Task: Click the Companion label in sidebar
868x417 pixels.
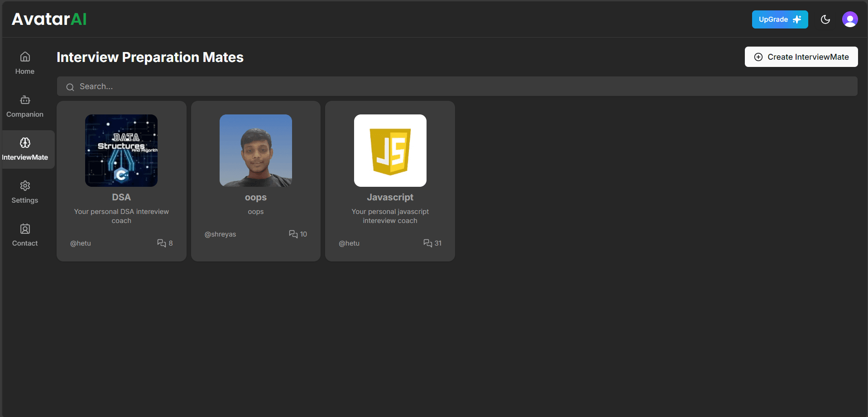Action: pos(25,114)
